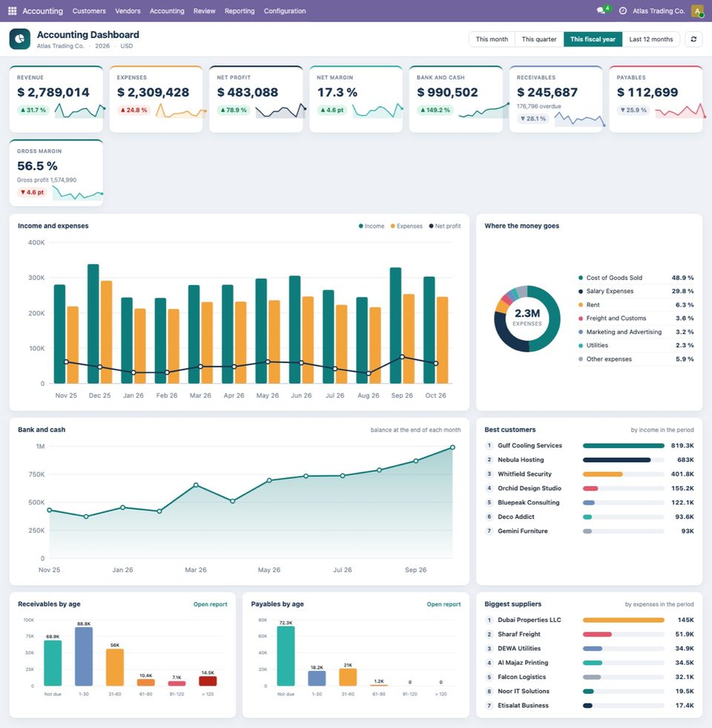Image resolution: width=712 pixels, height=728 pixels.
Task: Select the This quarter period
Action: (x=539, y=39)
